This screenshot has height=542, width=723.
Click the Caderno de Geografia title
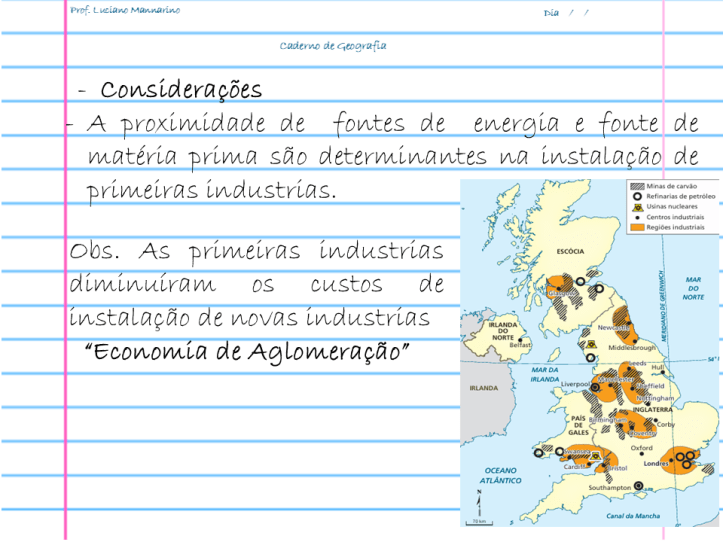coord(333,45)
